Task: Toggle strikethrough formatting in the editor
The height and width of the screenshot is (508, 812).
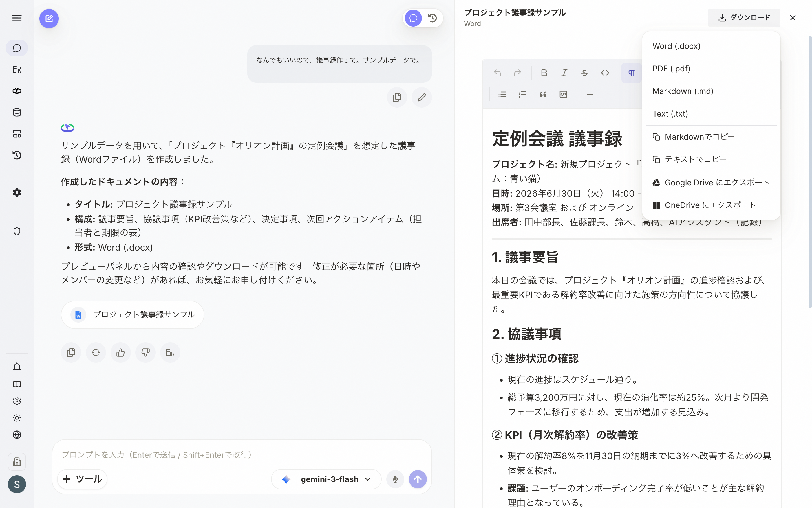Action: tap(584, 73)
